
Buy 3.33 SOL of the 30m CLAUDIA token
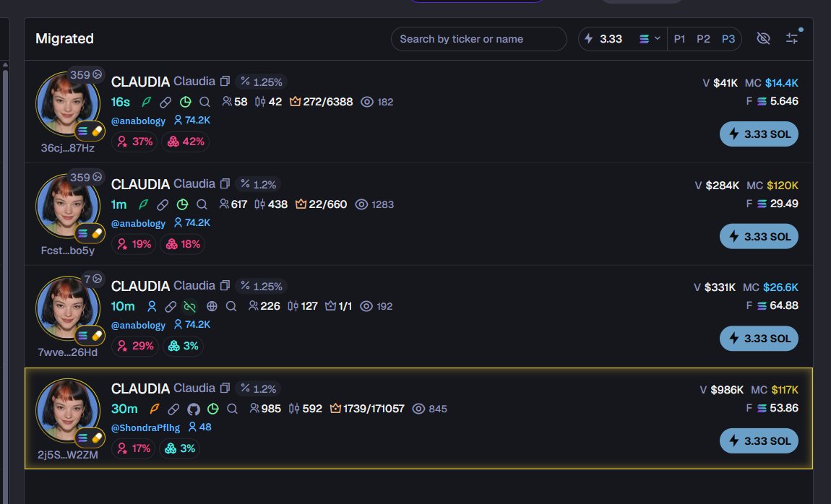click(759, 441)
